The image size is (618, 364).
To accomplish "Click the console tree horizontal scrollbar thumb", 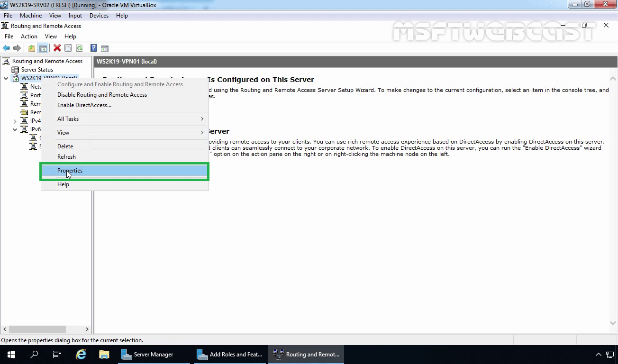I will click(37, 329).
